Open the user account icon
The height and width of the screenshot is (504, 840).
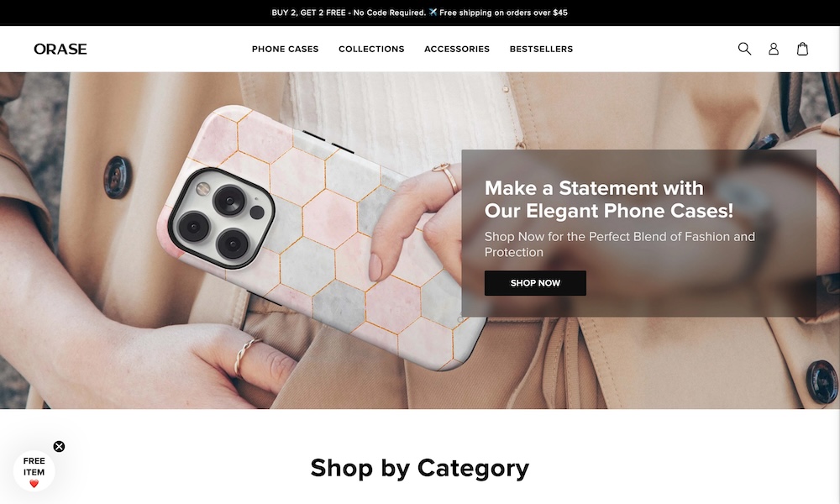coord(774,49)
